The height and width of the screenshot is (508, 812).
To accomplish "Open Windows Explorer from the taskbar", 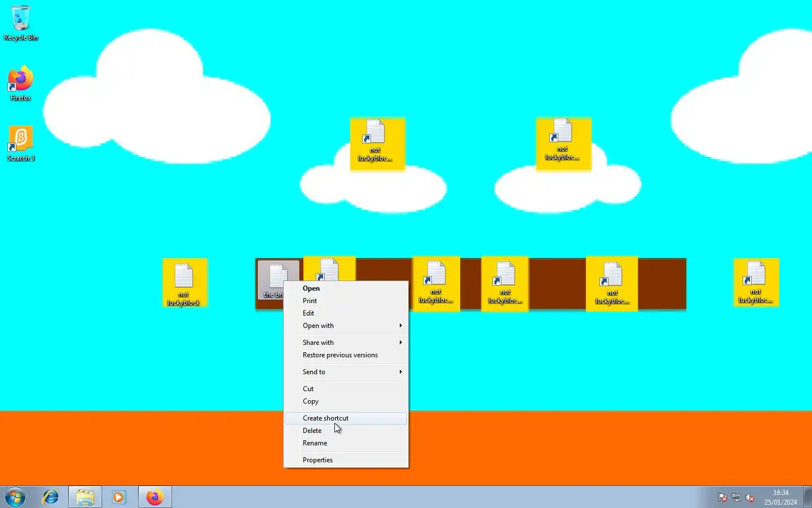I will coord(85,497).
